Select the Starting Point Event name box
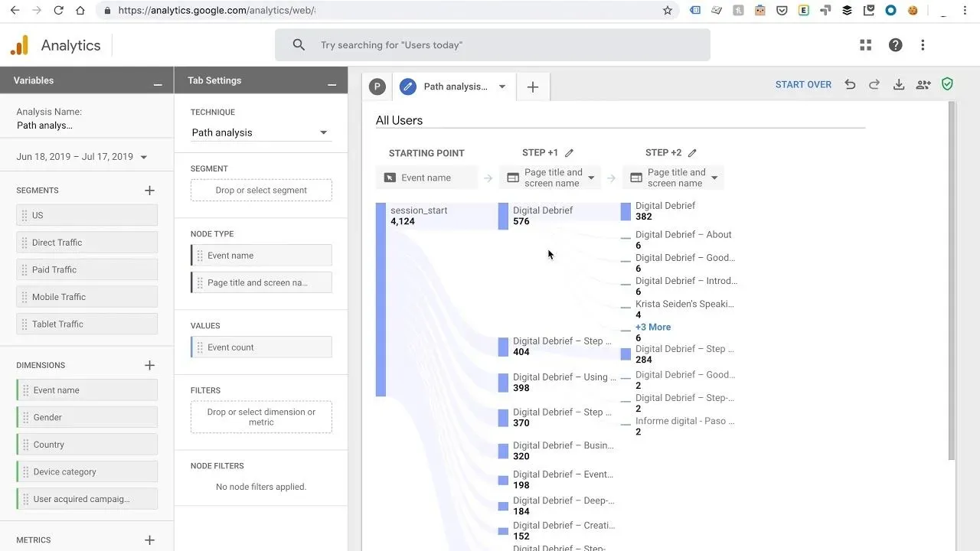The width and height of the screenshot is (980, 551). [426, 178]
